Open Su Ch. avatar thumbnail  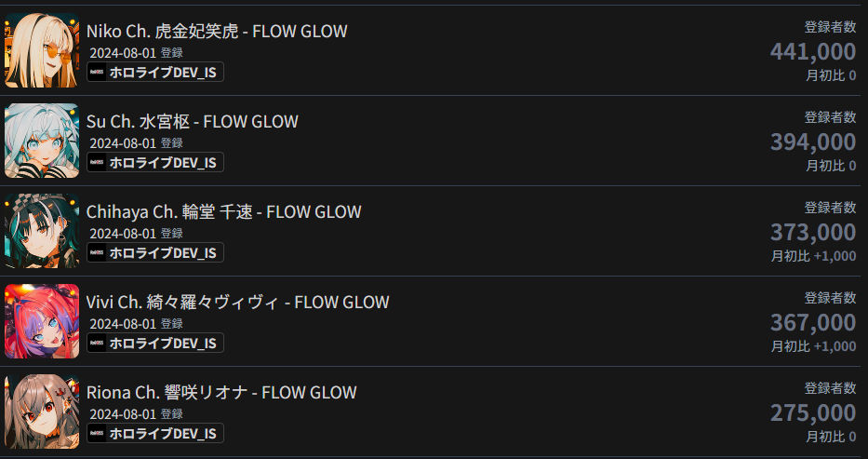pyautogui.click(x=42, y=141)
